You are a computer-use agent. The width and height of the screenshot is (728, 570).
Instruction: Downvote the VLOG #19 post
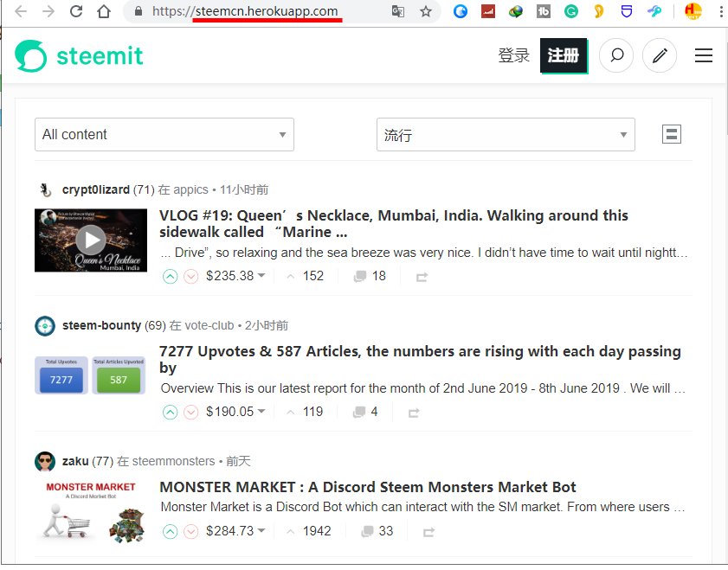190,277
